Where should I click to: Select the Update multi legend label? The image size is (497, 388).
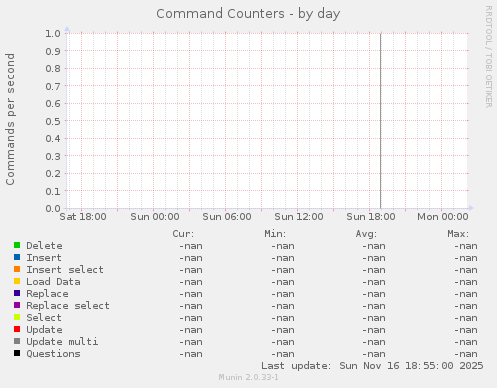62,342
